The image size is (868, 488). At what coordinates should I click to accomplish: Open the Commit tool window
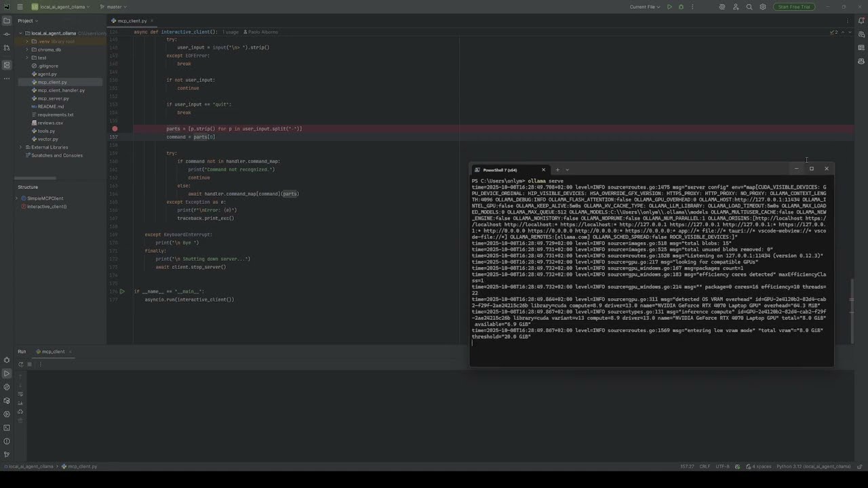click(x=7, y=35)
